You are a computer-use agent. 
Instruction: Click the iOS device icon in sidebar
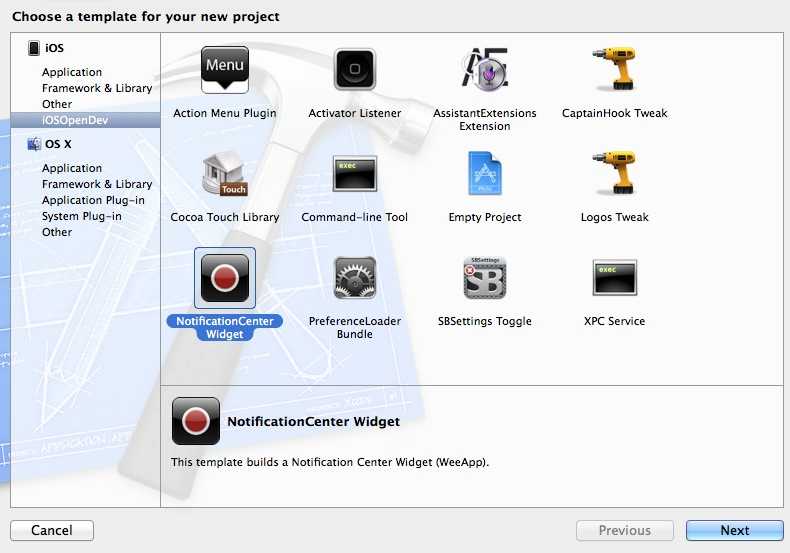tap(34, 48)
